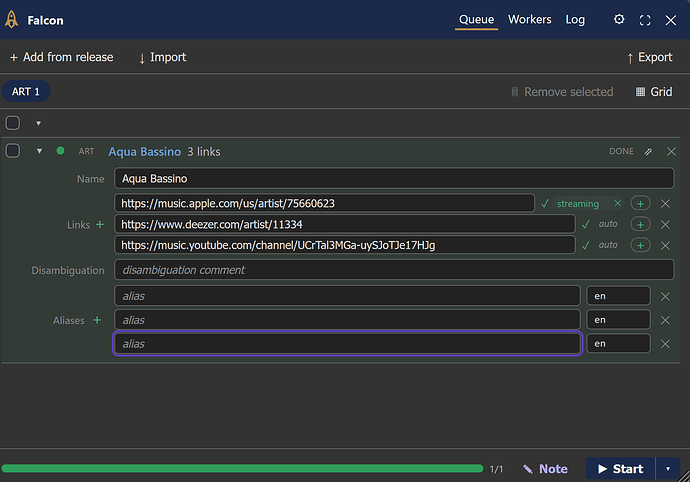Switch to Grid view

pos(654,92)
